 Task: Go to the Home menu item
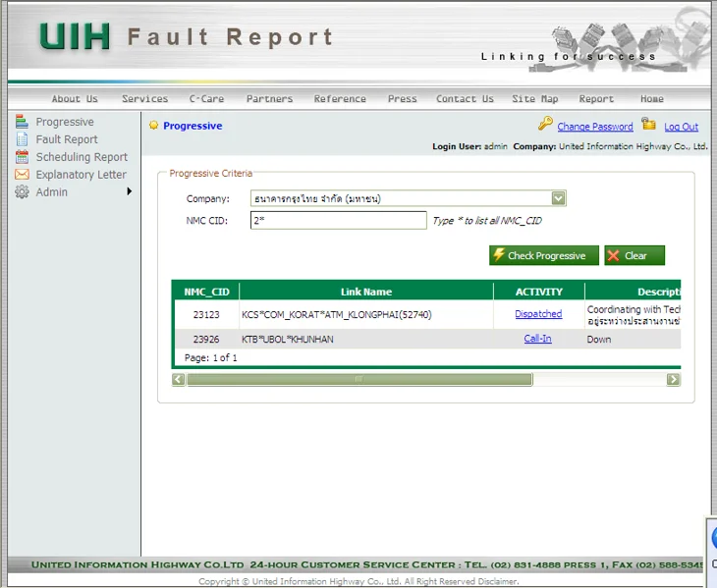click(x=652, y=99)
